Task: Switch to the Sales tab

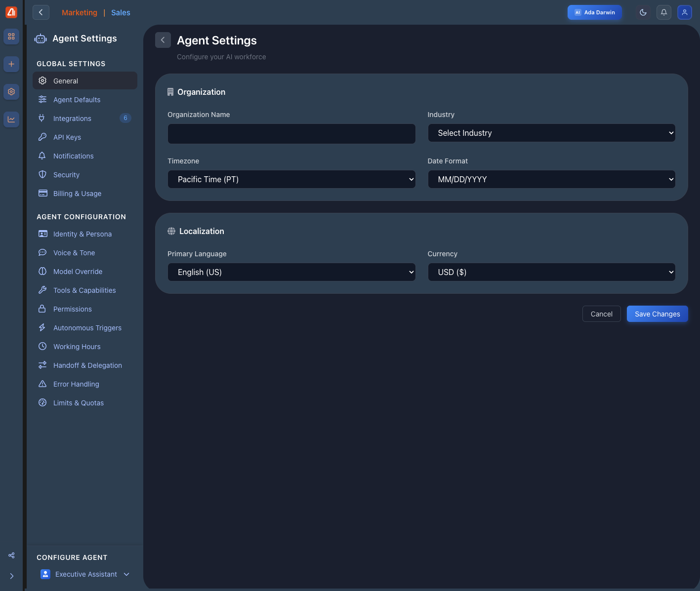Action: click(x=121, y=13)
